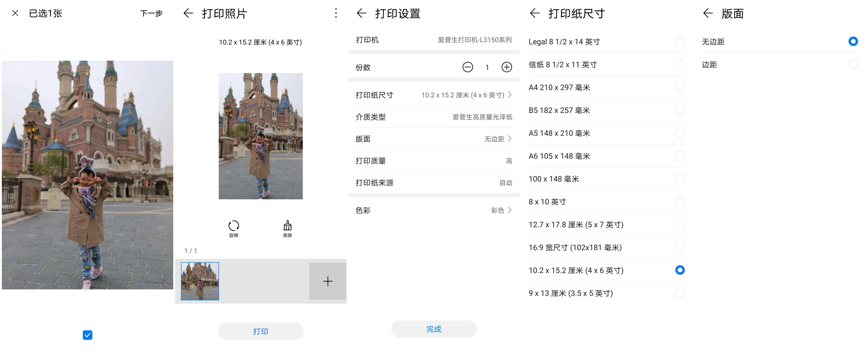Open 打印纸来源 paper source setting

[x=434, y=182]
